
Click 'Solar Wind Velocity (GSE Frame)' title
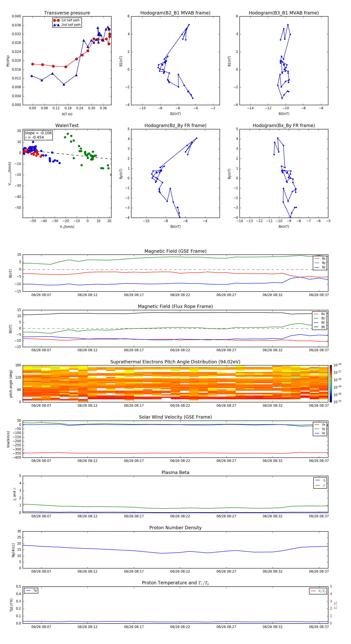(175, 417)
